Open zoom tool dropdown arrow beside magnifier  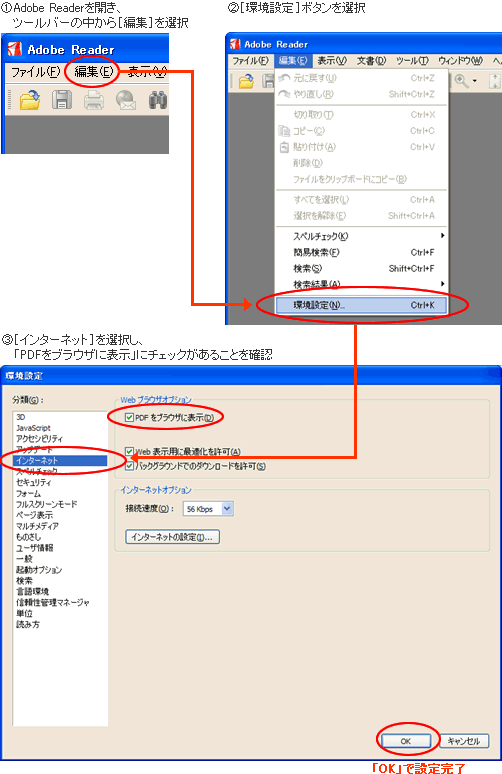[475, 81]
